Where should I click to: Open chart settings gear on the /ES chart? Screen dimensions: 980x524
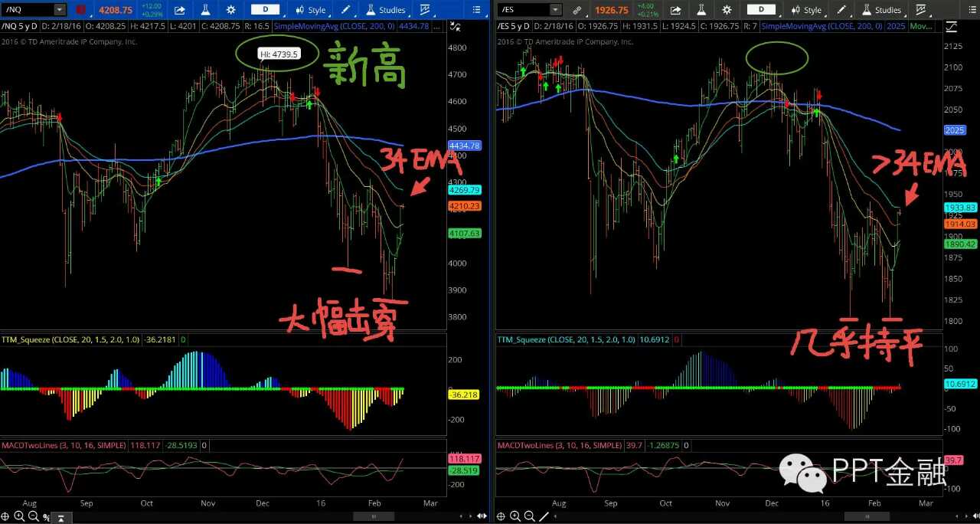point(727,10)
